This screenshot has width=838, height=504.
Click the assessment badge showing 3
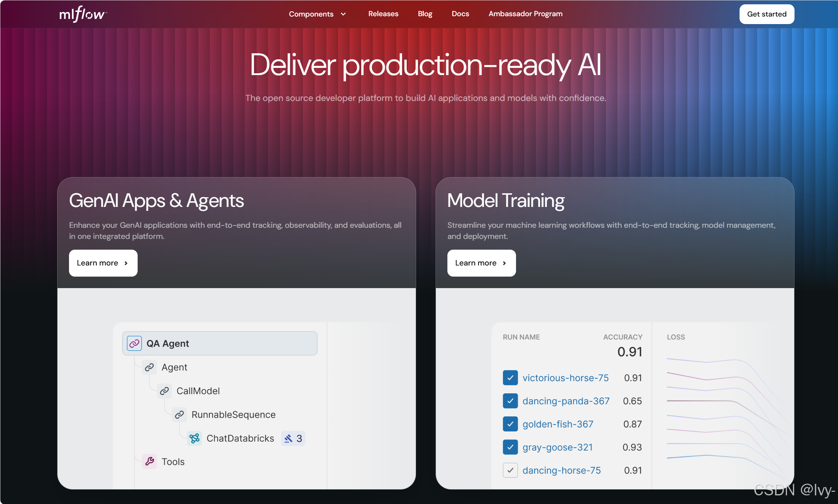(293, 438)
